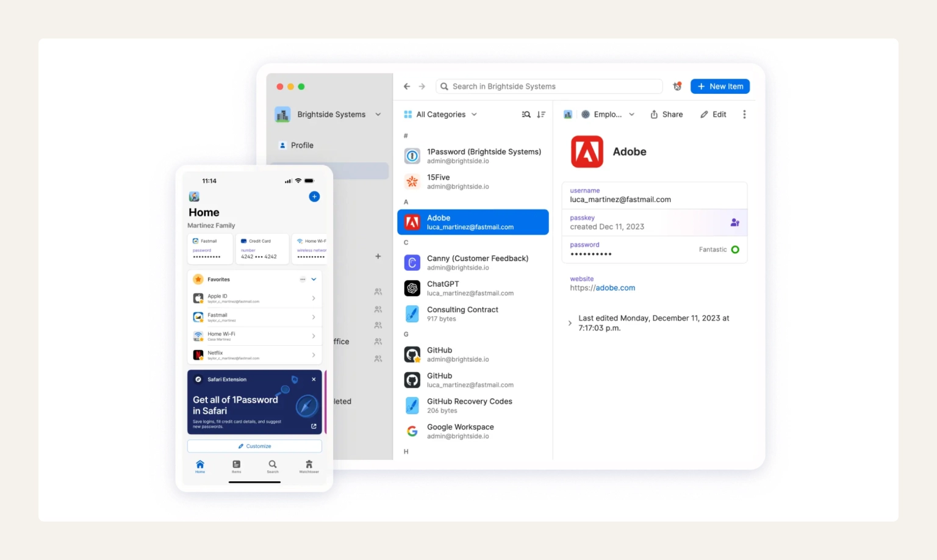The width and height of the screenshot is (937, 560).
Task: Click the hidden password field in Adobe details
Action: point(654,249)
